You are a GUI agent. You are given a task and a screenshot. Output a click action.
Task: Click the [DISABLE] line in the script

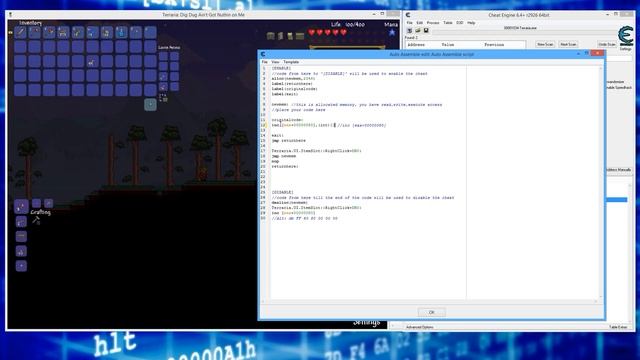pyautogui.click(x=282, y=192)
